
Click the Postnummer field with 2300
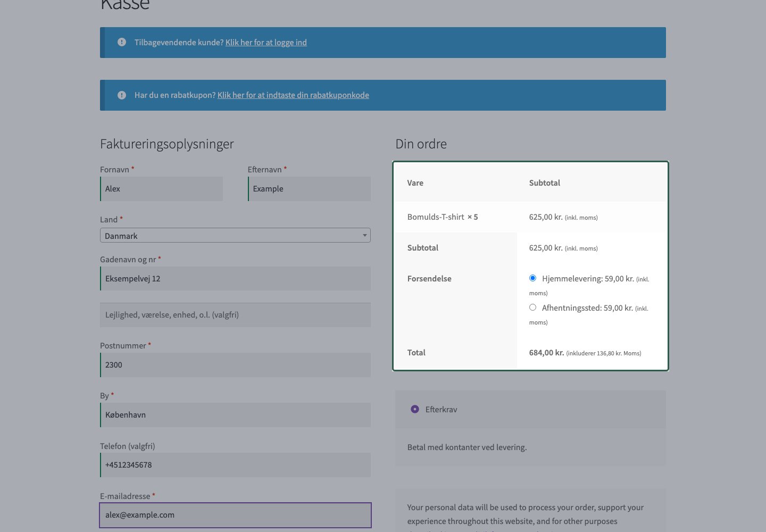tap(235, 365)
